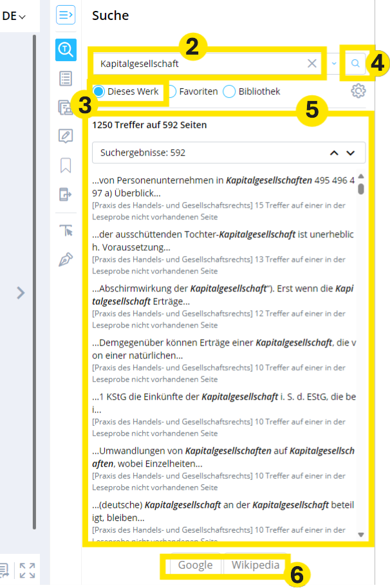This screenshot has height=588, width=390.
Task: Select the pen drawing tool icon
Action: [x=66, y=259]
